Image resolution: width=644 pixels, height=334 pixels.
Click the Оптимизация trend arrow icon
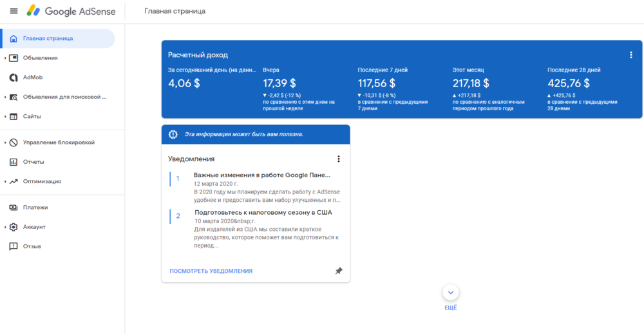click(x=14, y=181)
